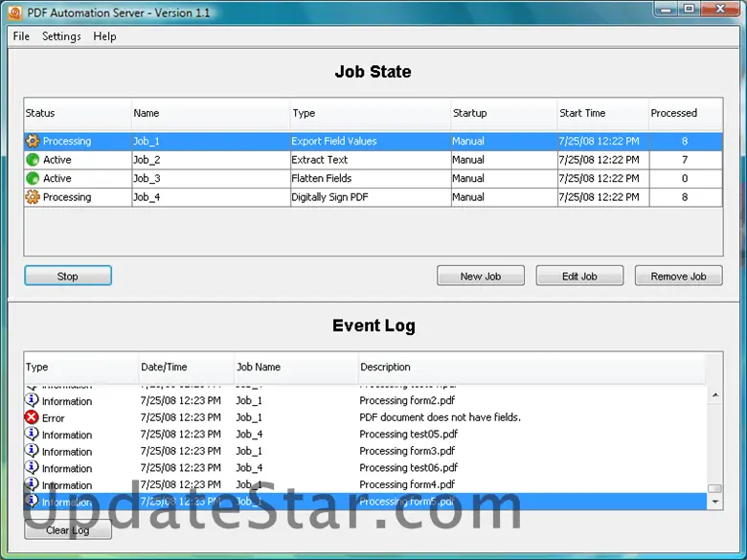Click the Extract Text type cell

click(371, 160)
